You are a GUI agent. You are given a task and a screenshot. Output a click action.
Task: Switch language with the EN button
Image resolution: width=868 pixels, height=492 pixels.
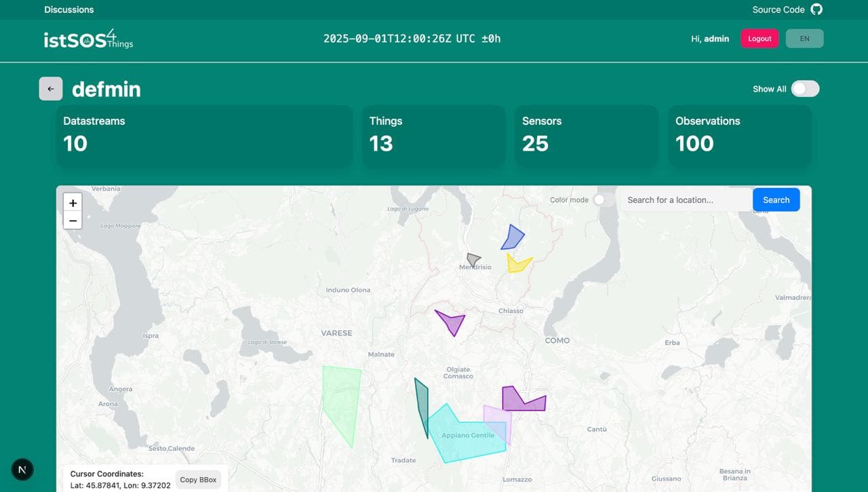(x=804, y=39)
